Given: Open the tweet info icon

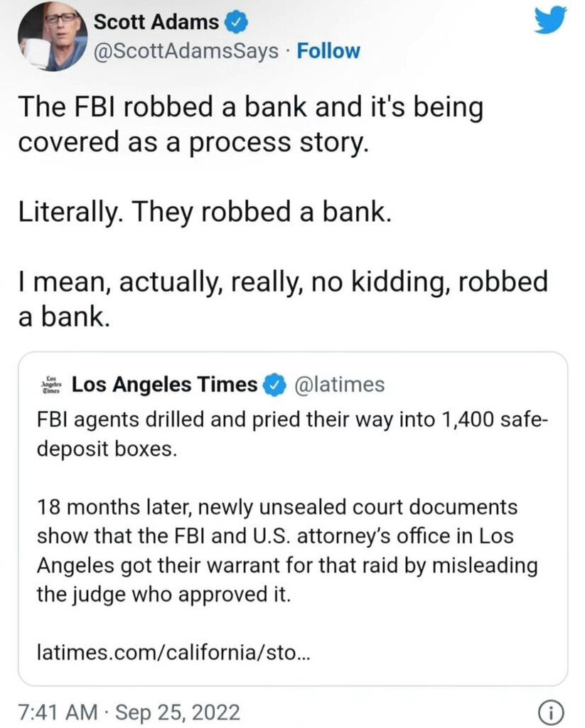Looking at the screenshot, I should click(557, 710).
